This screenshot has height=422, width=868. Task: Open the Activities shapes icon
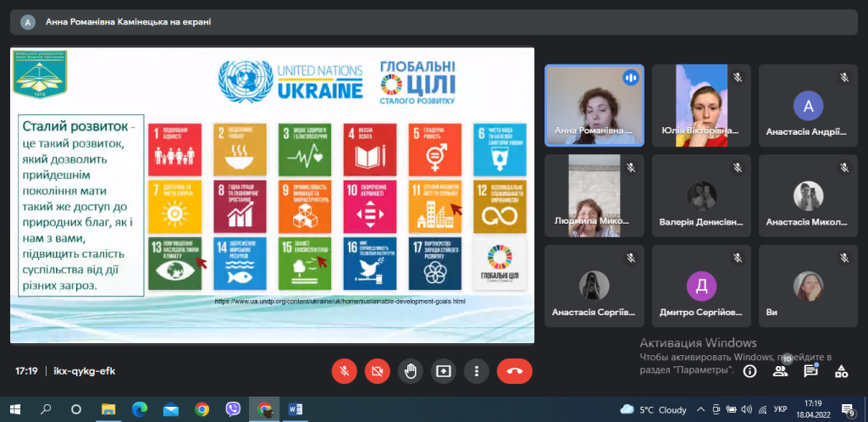click(x=841, y=371)
